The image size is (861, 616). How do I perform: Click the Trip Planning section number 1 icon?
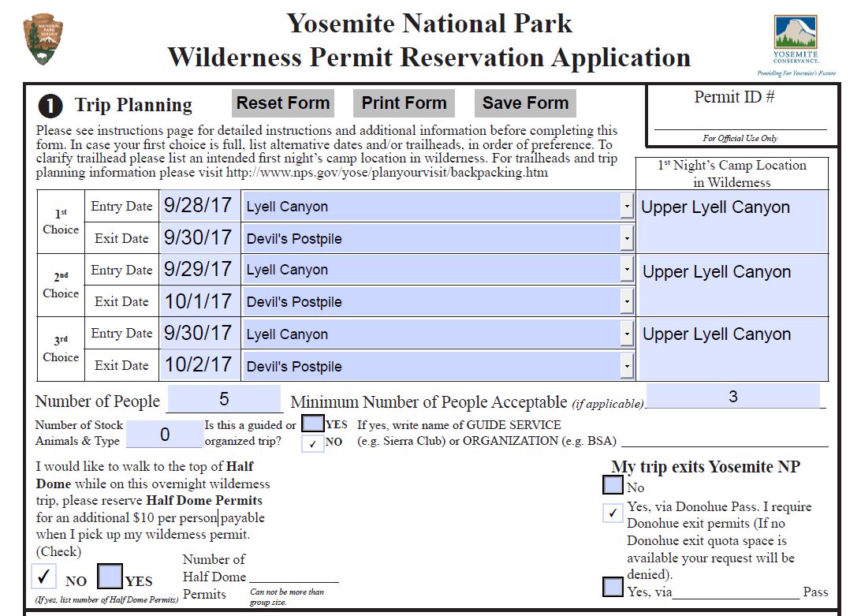[50, 106]
